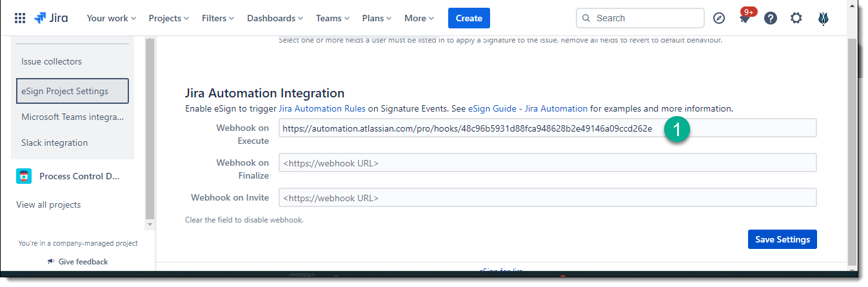Expand the Projects dropdown menu

(x=168, y=18)
